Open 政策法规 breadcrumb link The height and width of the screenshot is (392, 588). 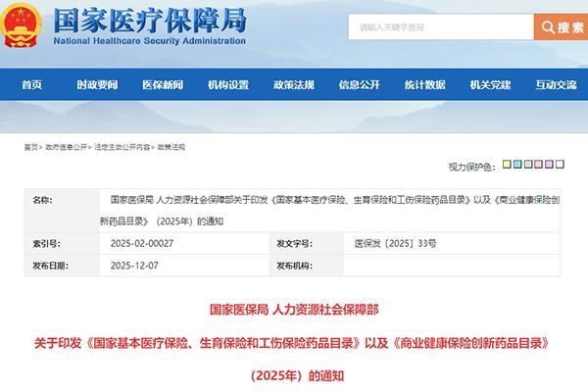coord(171,147)
